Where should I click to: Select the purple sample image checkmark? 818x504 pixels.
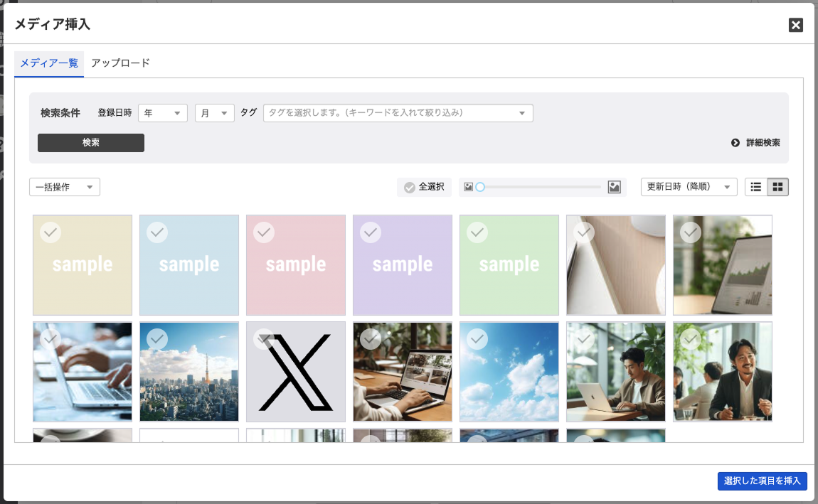click(371, 232)
